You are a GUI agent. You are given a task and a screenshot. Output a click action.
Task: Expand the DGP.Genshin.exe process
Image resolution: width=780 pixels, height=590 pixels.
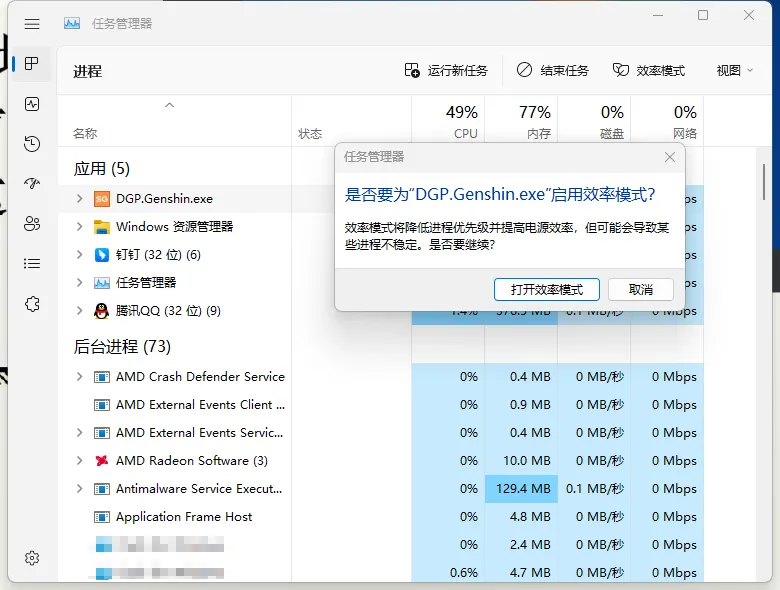(79, 198)
